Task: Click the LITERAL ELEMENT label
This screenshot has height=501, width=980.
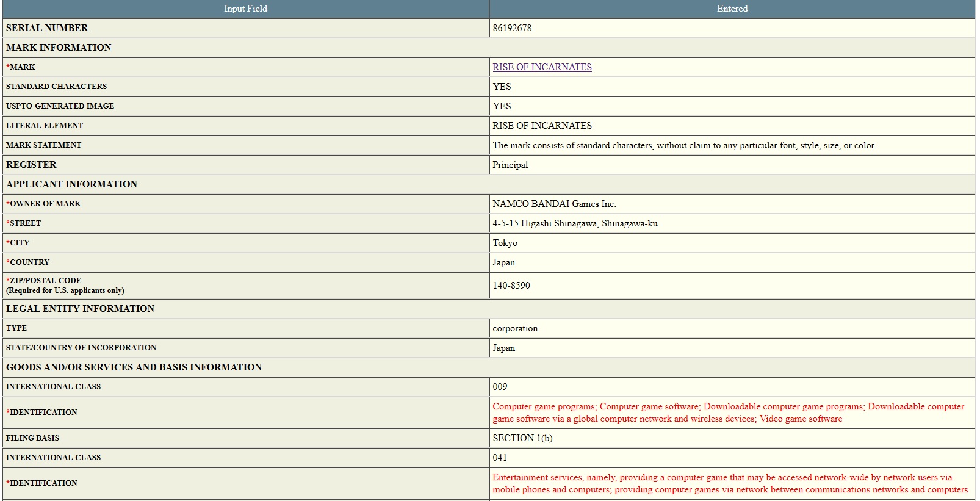Action: [45, 126]
